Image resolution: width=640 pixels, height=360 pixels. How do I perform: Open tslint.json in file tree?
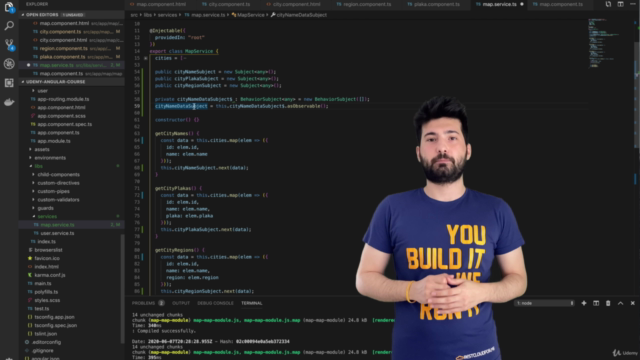46,333
